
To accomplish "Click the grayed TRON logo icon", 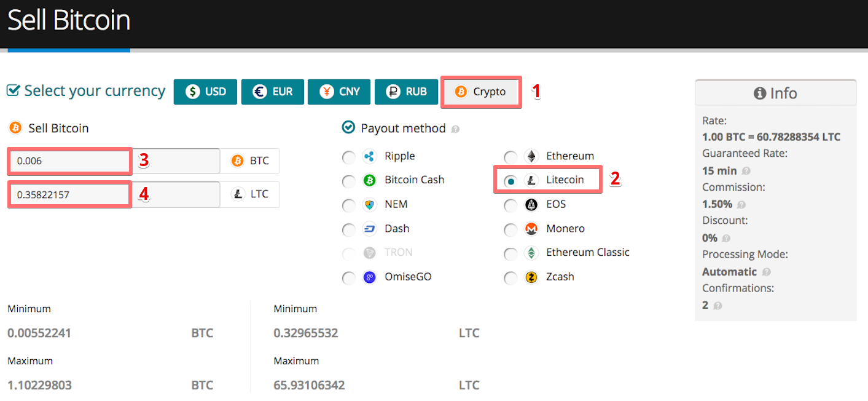I will pyautogui.click(x=369, y=253).
